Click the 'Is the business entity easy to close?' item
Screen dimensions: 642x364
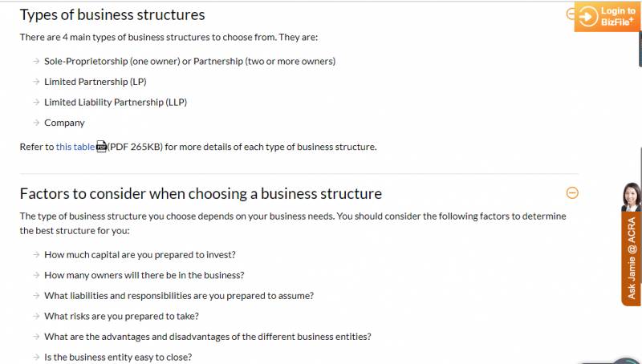pos(118,357)
